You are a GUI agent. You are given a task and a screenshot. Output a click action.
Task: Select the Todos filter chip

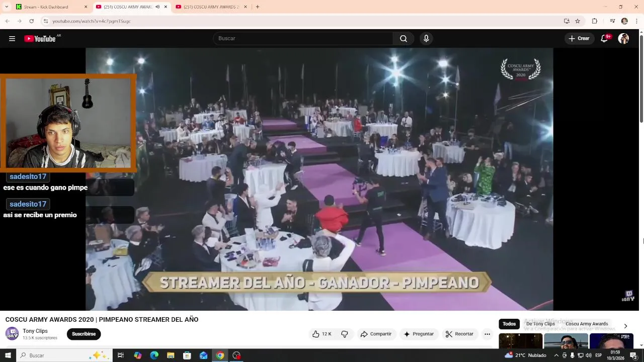(509, 324)
